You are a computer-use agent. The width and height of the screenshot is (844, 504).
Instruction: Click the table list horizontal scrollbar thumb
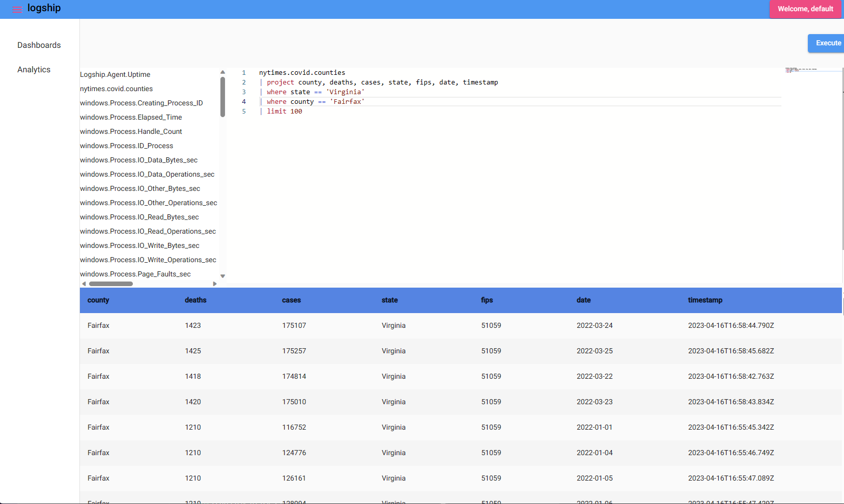(x=111, y=284)
